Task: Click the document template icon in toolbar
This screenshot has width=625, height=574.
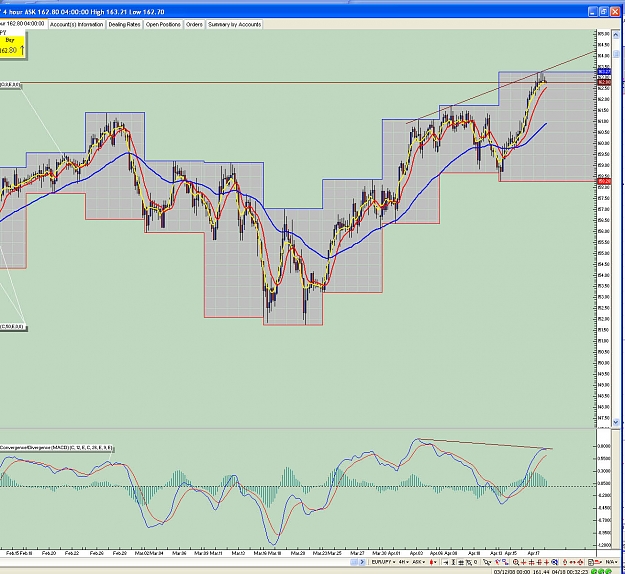Action: click(591, 562)
